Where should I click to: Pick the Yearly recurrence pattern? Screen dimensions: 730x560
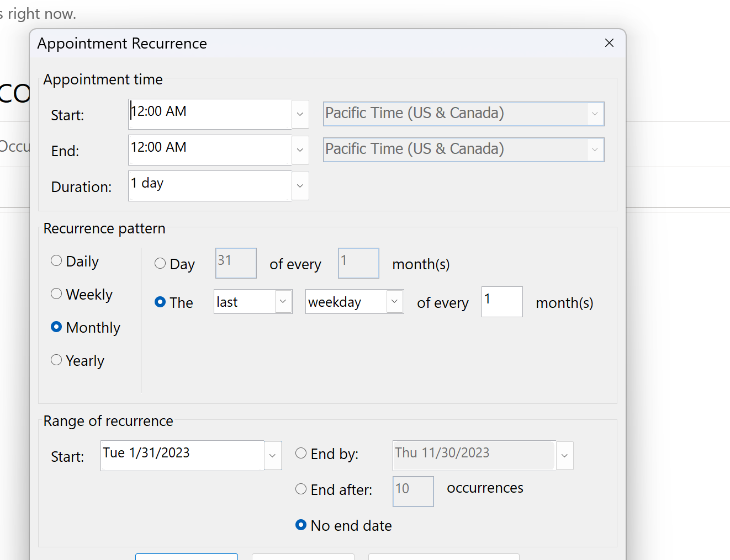(56, 360)
